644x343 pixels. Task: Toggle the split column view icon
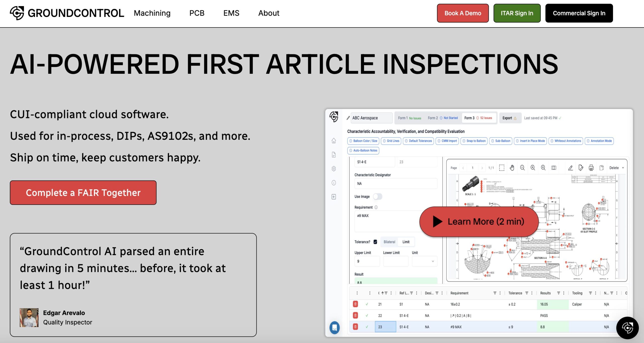(x=554, y=168)
